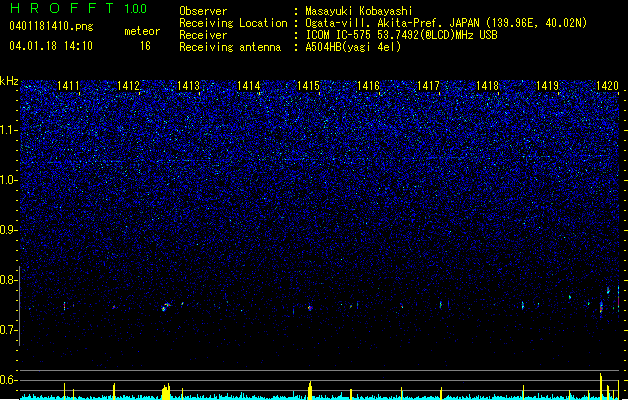Click the wide yellow intensity bar before 1413

pos(166,392)
